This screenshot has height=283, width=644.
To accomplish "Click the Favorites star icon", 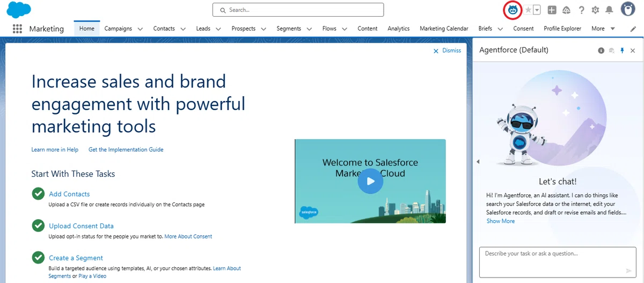I will click(528, 10).
